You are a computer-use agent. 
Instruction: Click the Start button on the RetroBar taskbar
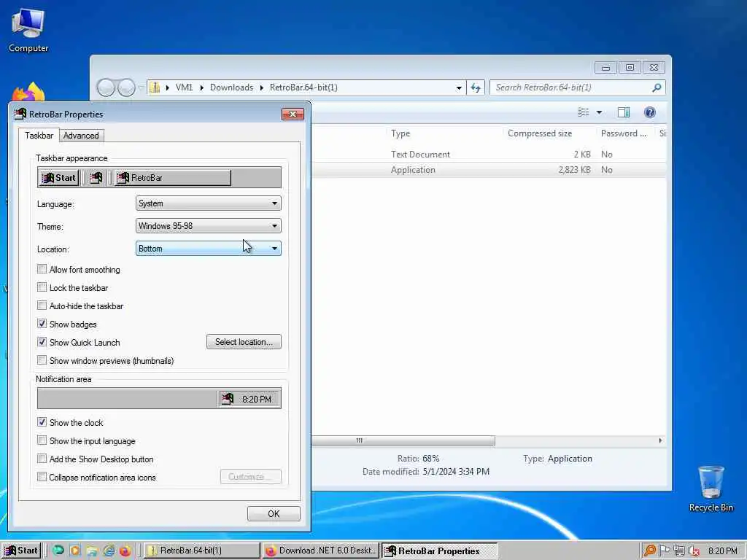[21, 551]
